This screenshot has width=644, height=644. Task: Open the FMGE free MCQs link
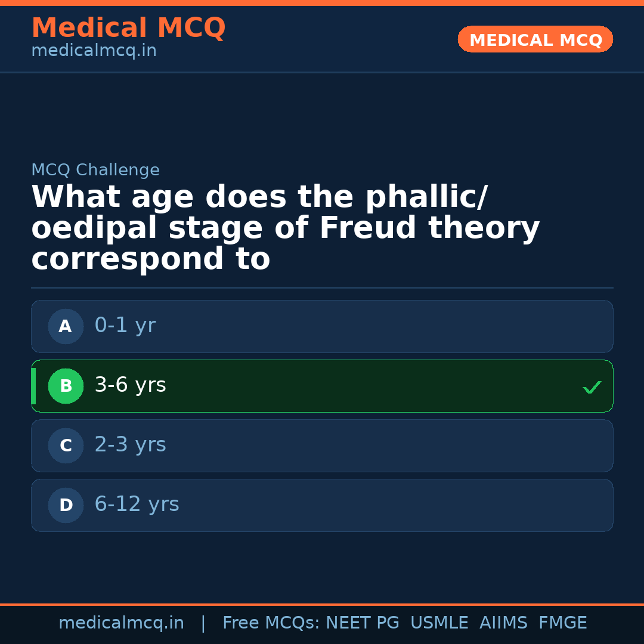pos(562,622)
